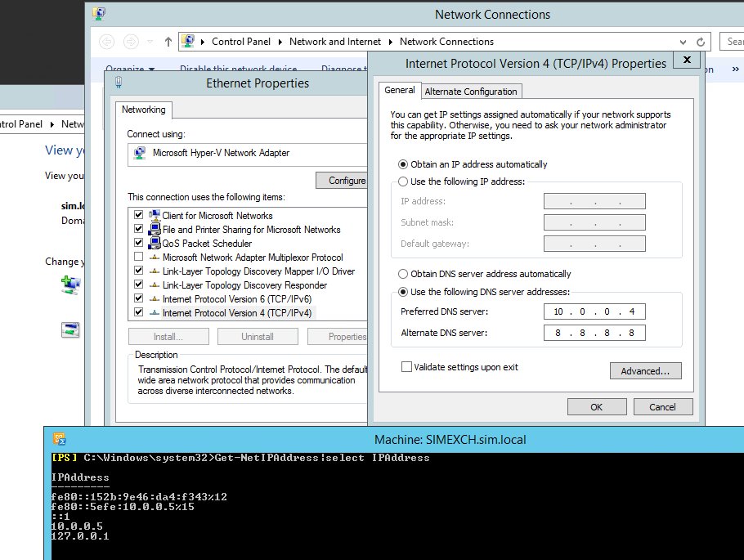744x560 pixels.
Task: Click Topology Discovery Responder item icon
Action: pos(155,284)
